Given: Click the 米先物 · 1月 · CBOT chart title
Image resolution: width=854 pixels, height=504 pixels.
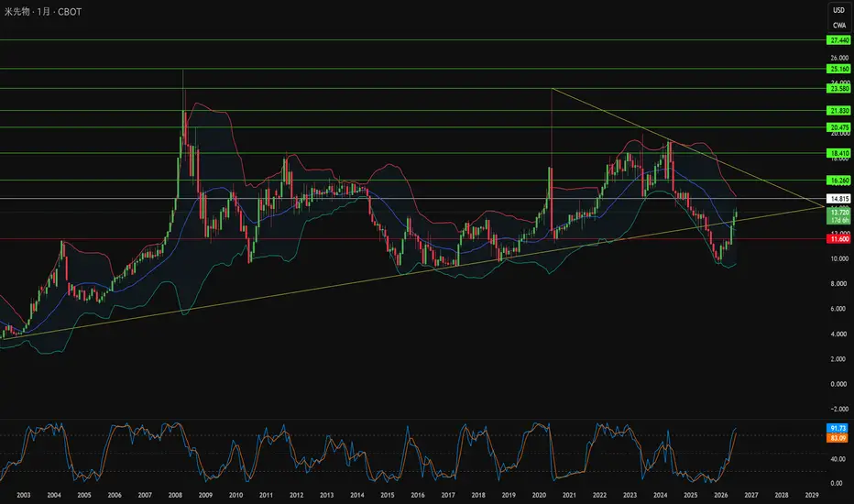Looking at the screenshot, I should [43, 11].
